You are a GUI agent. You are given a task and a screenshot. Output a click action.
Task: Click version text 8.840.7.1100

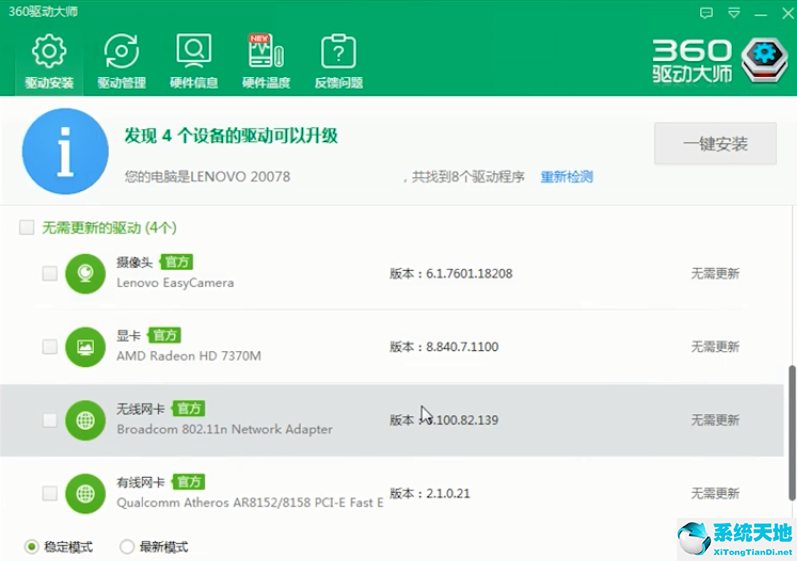(462, 347)
